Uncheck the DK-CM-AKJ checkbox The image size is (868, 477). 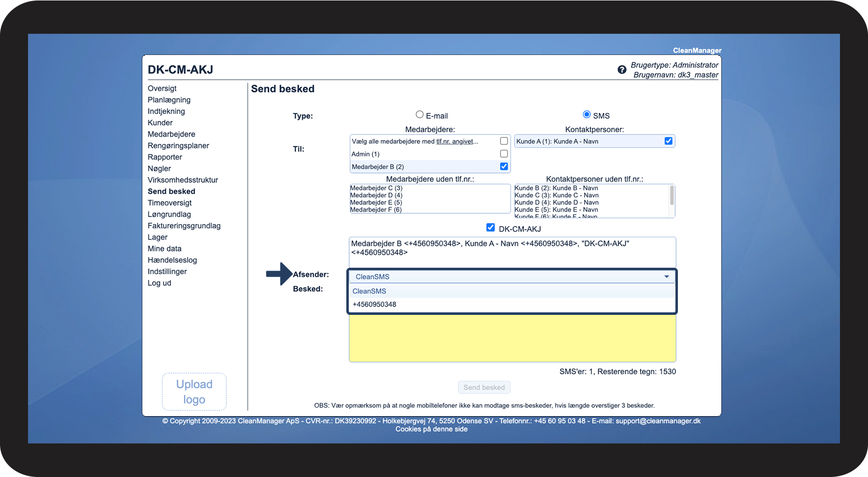490,227
